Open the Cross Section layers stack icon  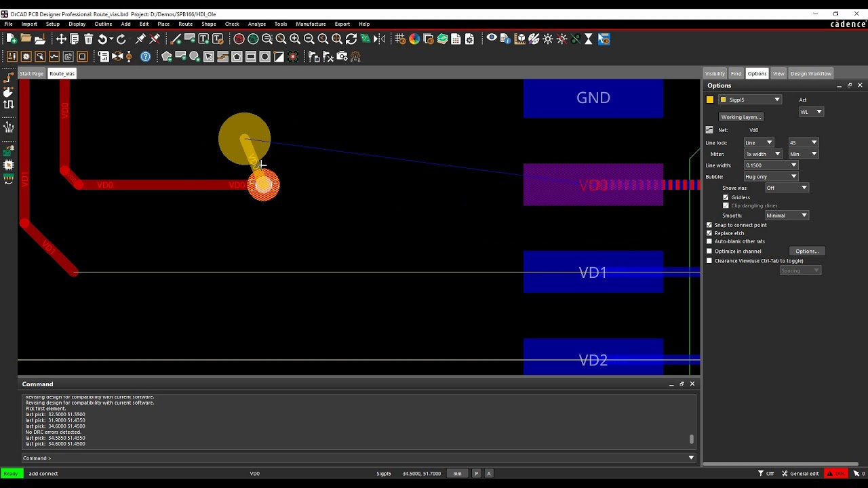click(x=442, y=39)
